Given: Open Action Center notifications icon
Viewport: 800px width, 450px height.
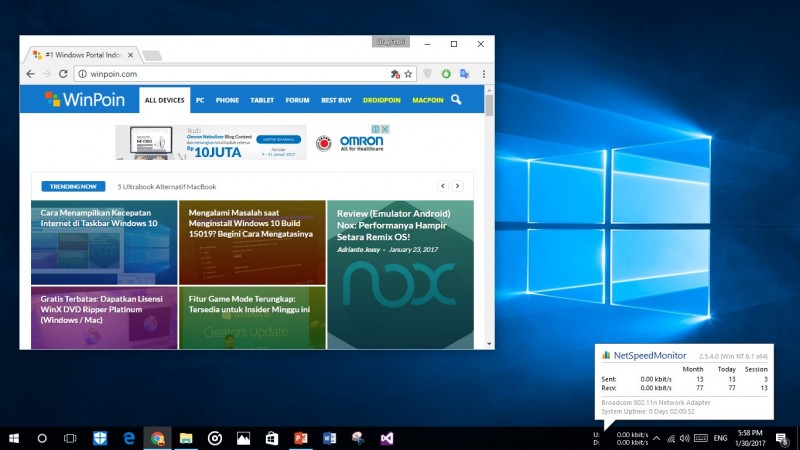Looking at the screenshot, I should coord(782,438).
